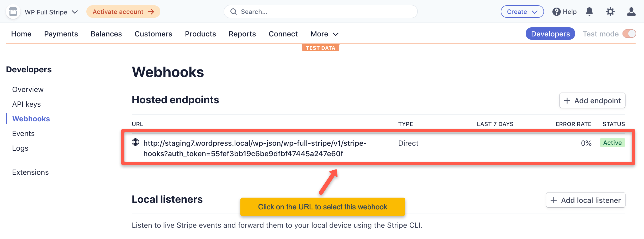Open the Events section in Developers sidebar

[23, 133]
